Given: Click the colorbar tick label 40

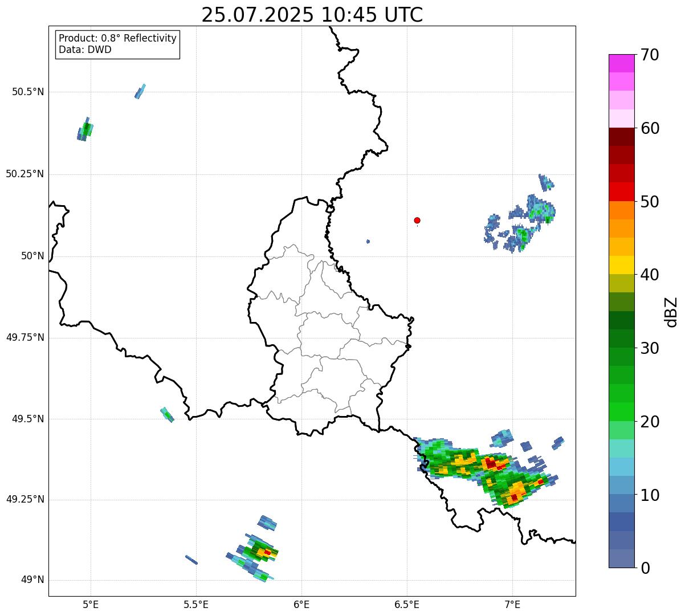Looking at the screenshot, I should (650, 275).
